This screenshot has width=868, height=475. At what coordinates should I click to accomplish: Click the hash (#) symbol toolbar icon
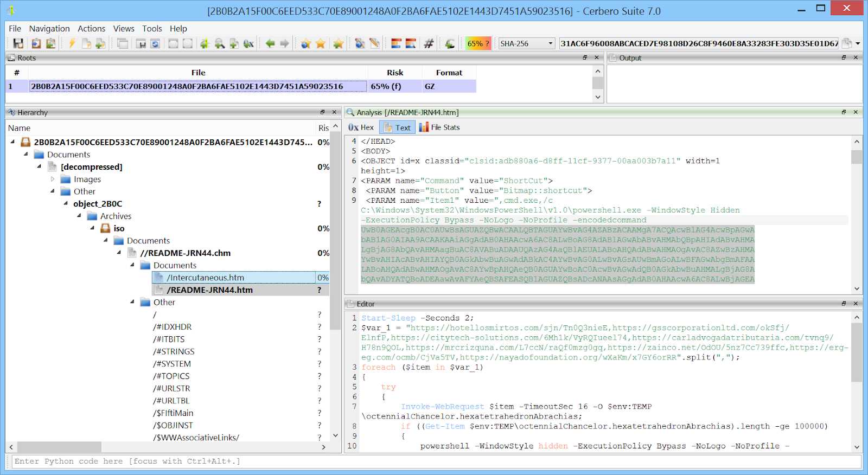point(429,43)
